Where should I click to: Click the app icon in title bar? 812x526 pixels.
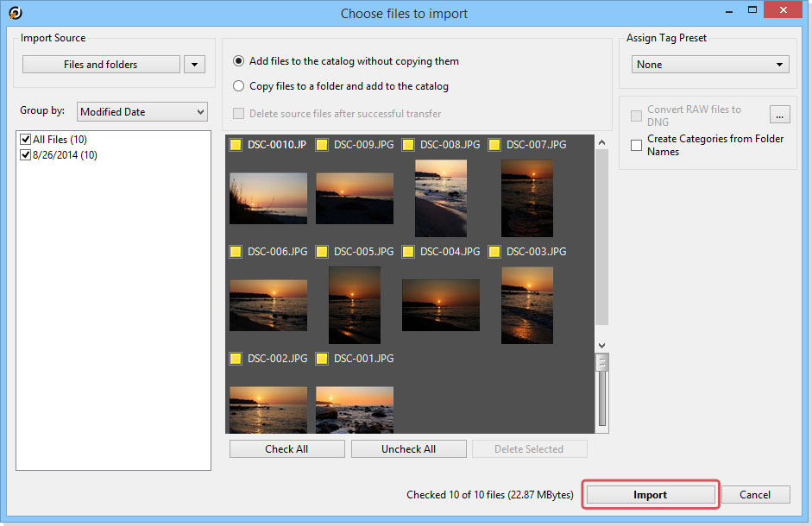click(15, 13)
